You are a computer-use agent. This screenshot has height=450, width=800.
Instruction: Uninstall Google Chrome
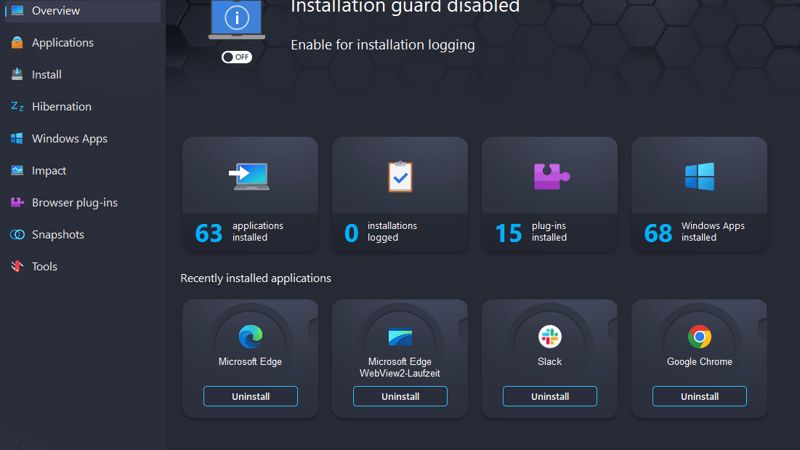(699, 396)
